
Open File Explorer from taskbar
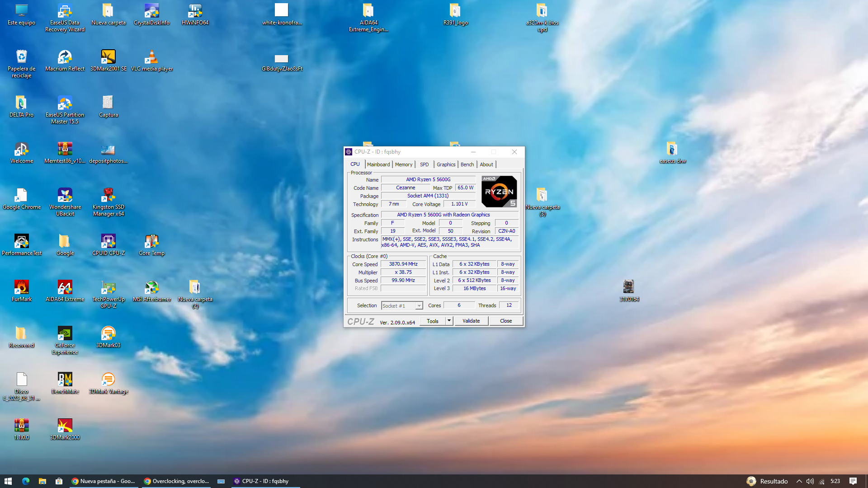[x=42, y=481]
